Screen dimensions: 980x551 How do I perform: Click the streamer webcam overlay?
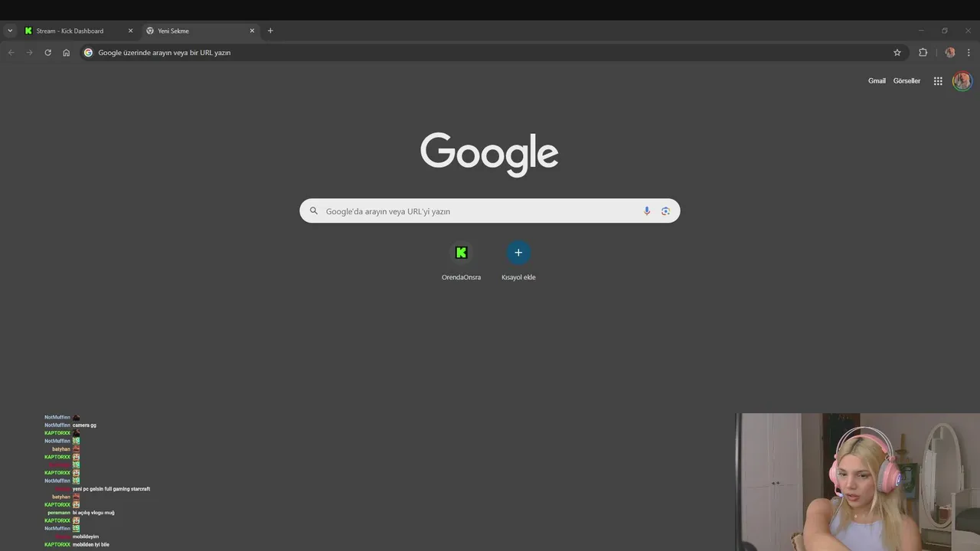click(x=857, y=482)
